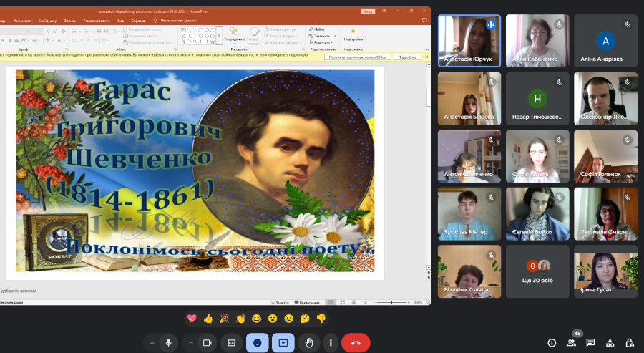Open the Упорядочить dropdown
Screen dimensions: 644x353
pyautogui.click(x=235, y=36)
